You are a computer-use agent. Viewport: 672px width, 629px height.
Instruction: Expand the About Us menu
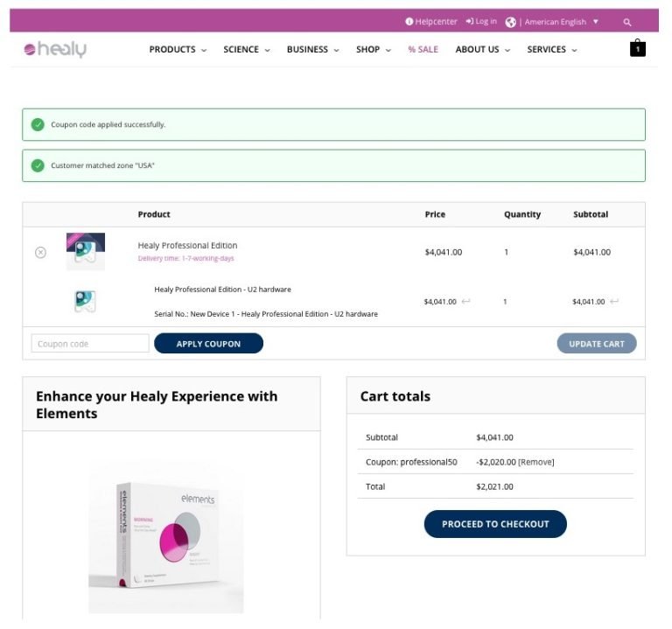click(483, 49)
